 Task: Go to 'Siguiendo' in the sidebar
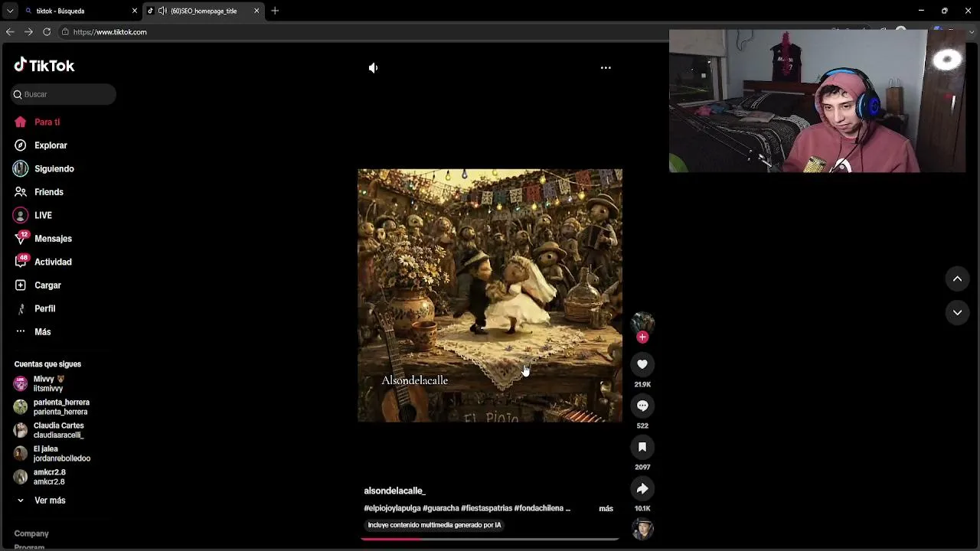[x=54, y=169]
